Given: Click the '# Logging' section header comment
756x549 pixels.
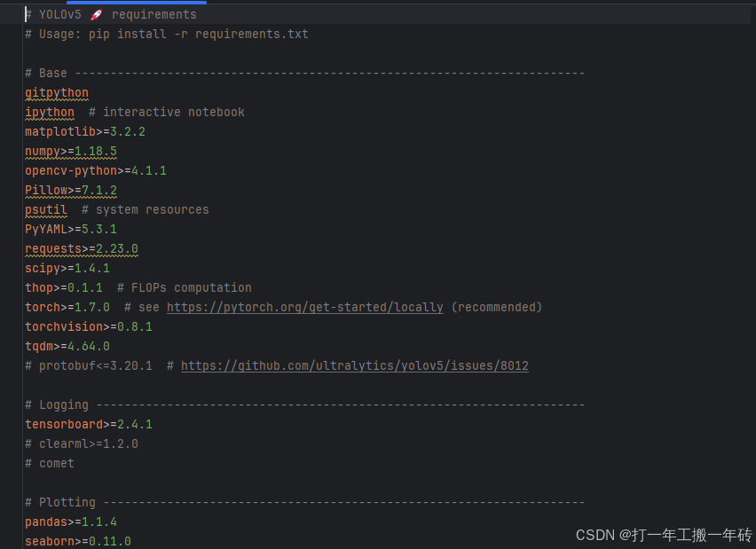Looking at the screenshot, I should tap(304, 404).
